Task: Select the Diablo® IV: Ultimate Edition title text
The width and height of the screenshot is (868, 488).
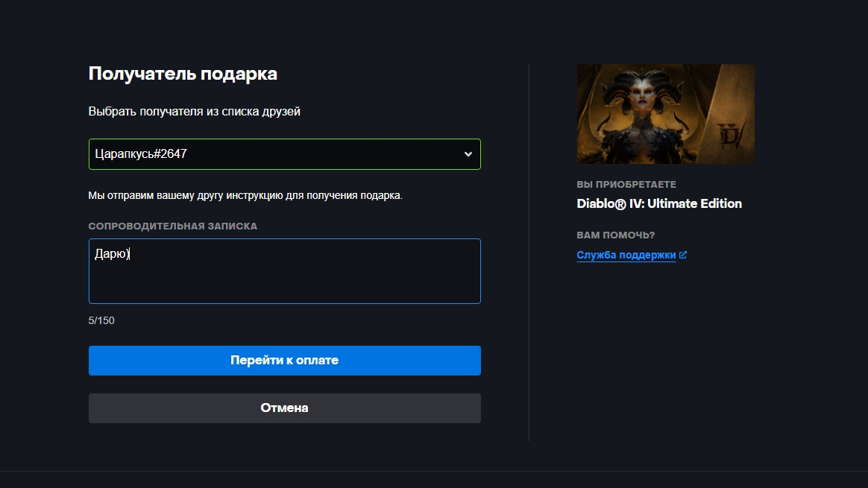Action: pyautogui.click(x=659, y=203)
